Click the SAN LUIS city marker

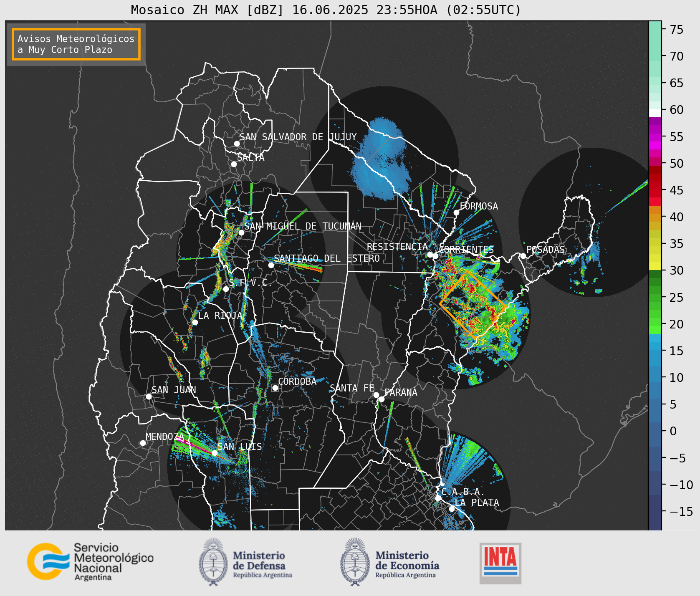(215, 453)
